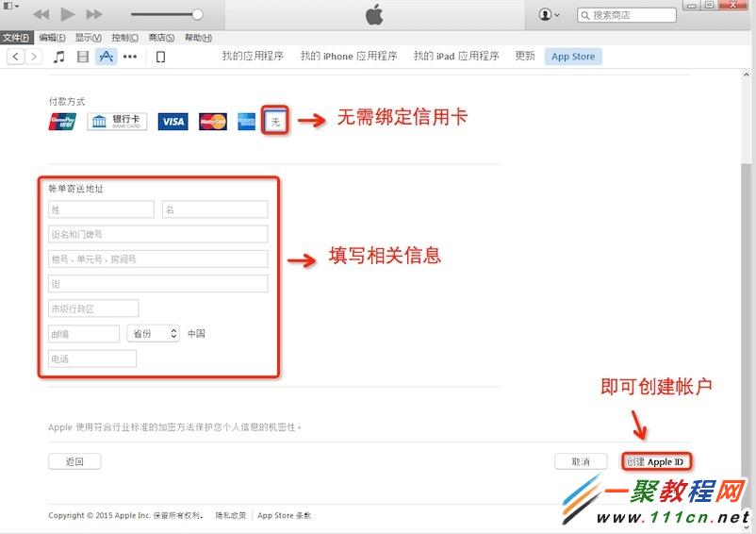Open the account user icon dropdown
Viewport: 756px width, 534px height.
tap(549, 15)
